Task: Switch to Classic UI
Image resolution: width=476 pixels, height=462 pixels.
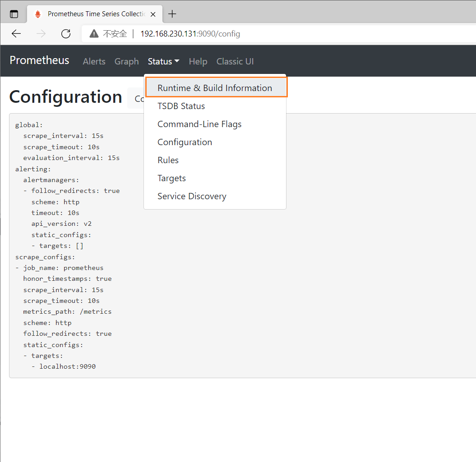Action: click(235, 62)
